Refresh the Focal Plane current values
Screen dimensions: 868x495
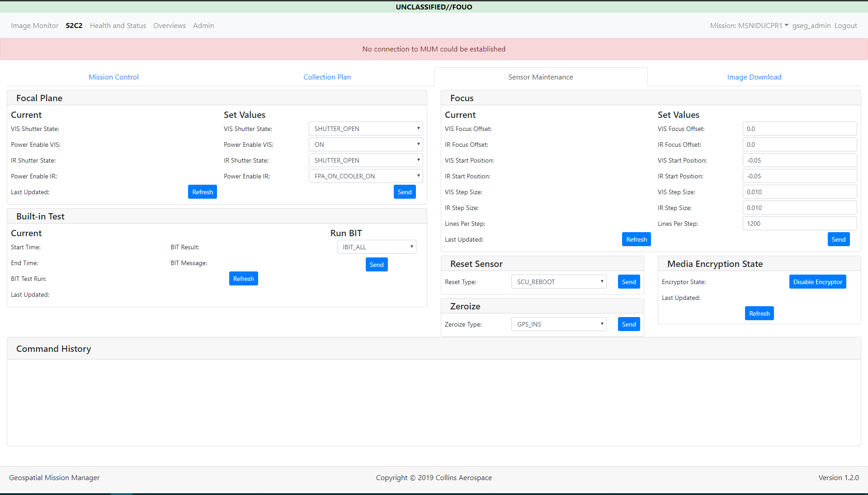(x=203, y=192)
